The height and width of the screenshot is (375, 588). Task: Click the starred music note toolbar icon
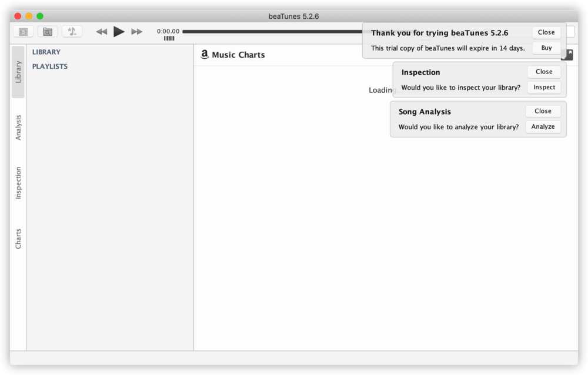tap(72, 32)
